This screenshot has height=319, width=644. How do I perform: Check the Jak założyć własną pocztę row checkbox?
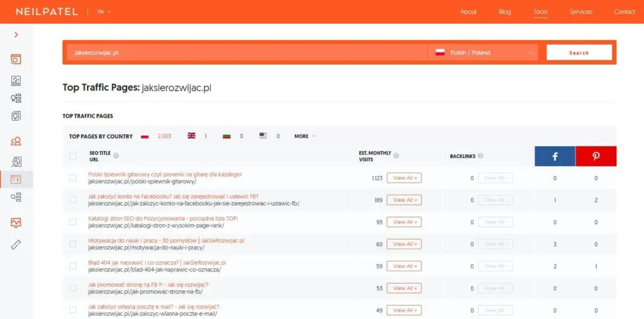tap(73, 310)
